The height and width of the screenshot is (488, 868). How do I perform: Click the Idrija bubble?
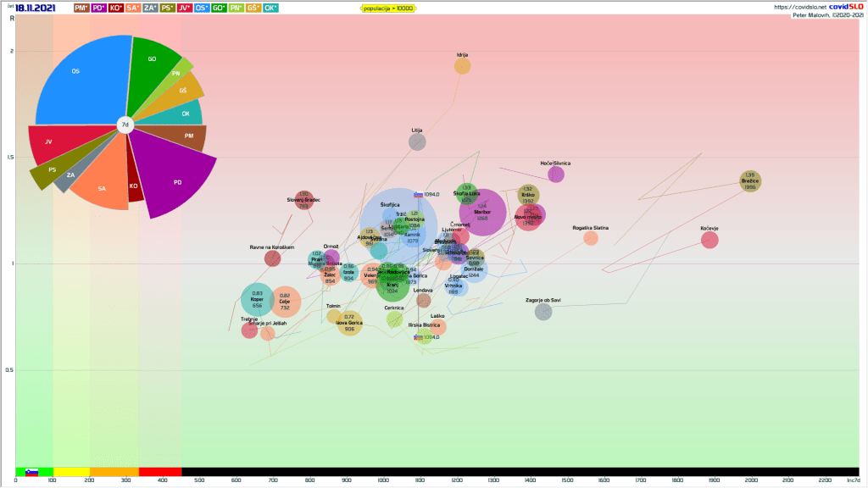click(x=462, y=66)
